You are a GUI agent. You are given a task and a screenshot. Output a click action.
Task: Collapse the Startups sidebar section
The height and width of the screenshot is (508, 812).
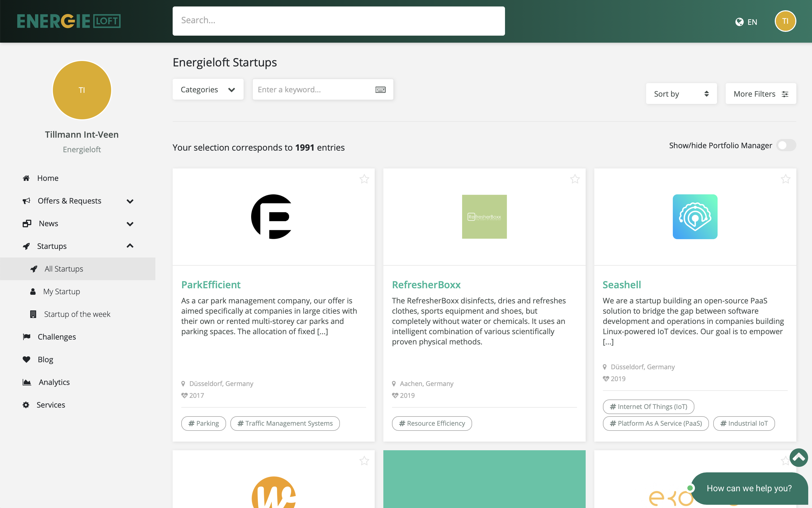pyautogui.click(x=130, y=246)
